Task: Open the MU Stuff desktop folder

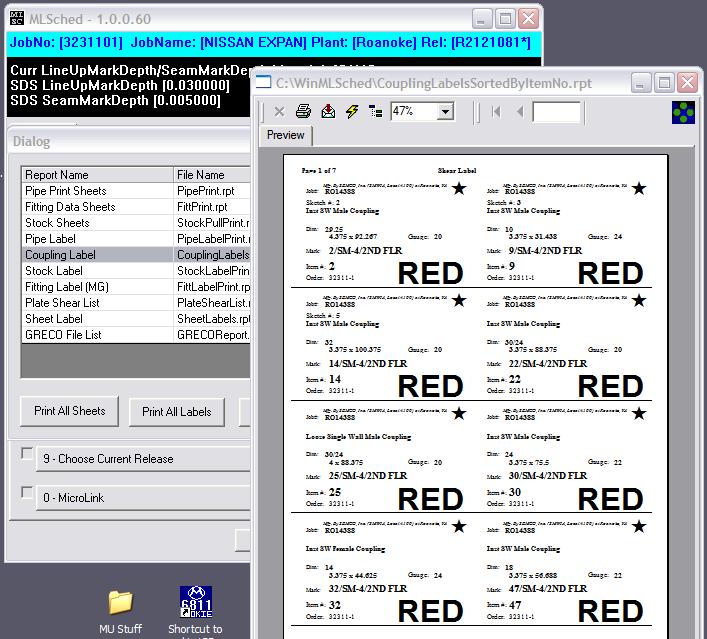Action: tap(120, 602)
